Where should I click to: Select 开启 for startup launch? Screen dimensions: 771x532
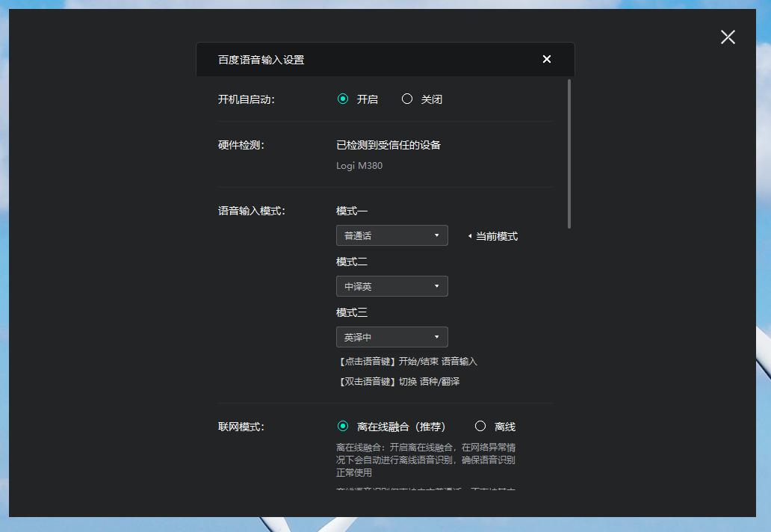click(x=342, y=98)
